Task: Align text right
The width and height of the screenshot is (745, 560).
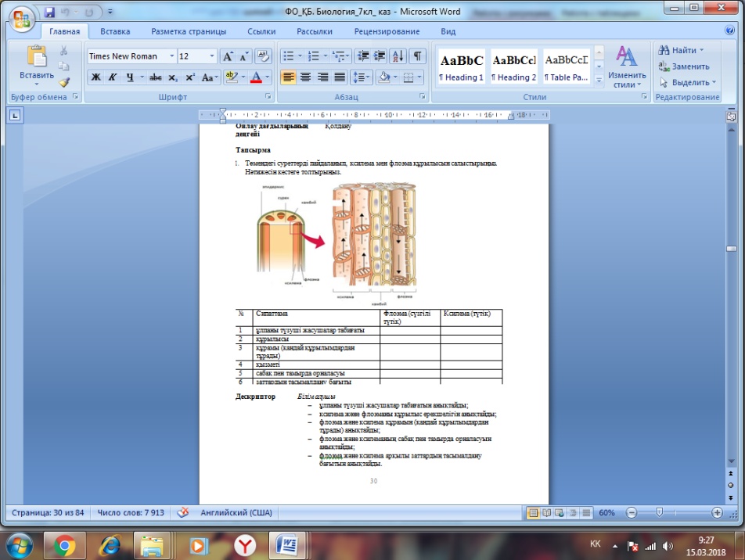Action: pos(322,77)
